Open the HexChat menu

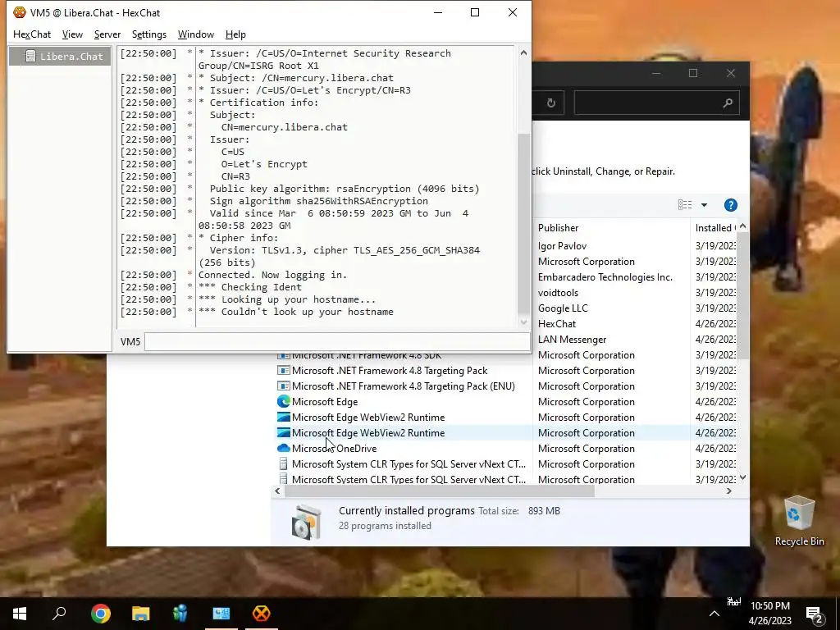[x=32, y=34]
